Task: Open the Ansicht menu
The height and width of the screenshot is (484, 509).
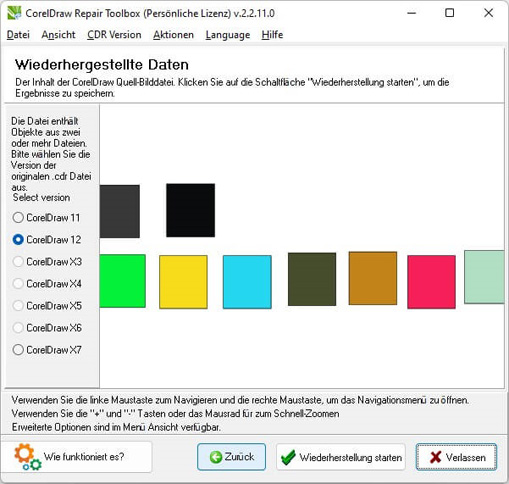Action: point(58,35)
